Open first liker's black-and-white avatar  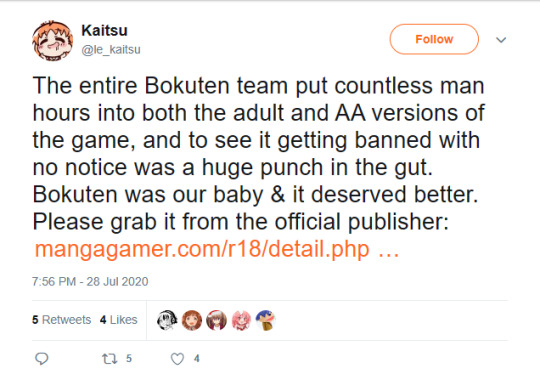[x=167, y=320]
